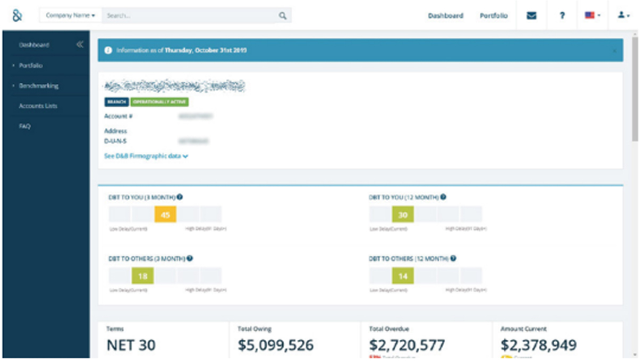Click help icon beside DBT to You (3 Month)
Viewport: 644px width, 362px height.
coord(180,197)
